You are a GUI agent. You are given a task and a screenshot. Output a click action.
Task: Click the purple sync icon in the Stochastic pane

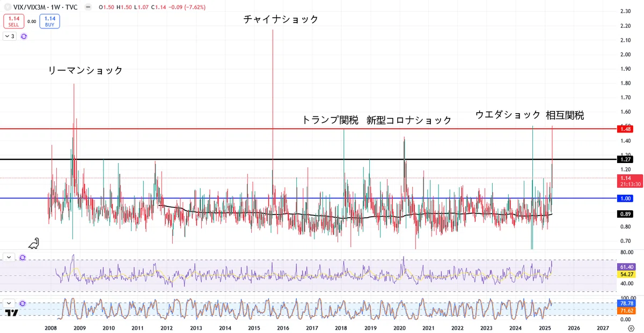(23, 303)
